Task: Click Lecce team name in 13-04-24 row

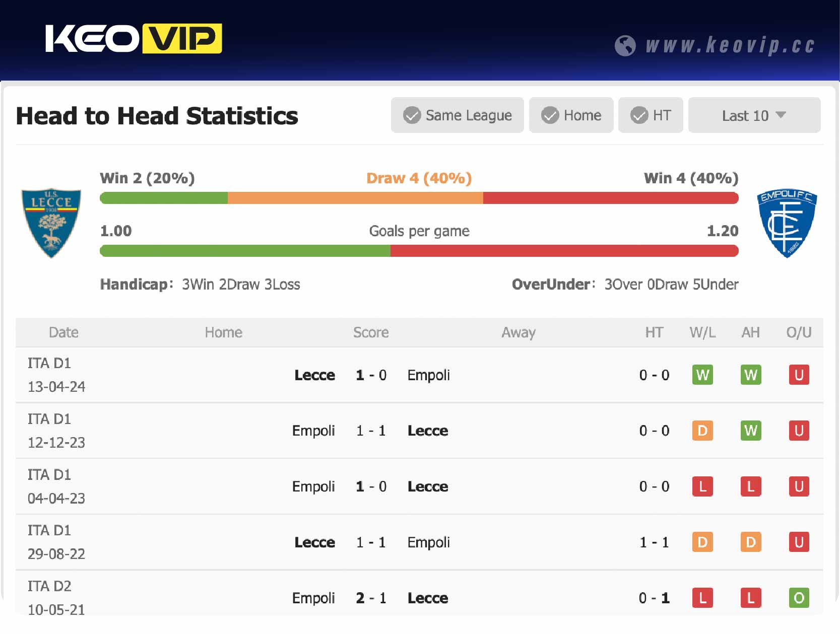Action: click(314, 375)
